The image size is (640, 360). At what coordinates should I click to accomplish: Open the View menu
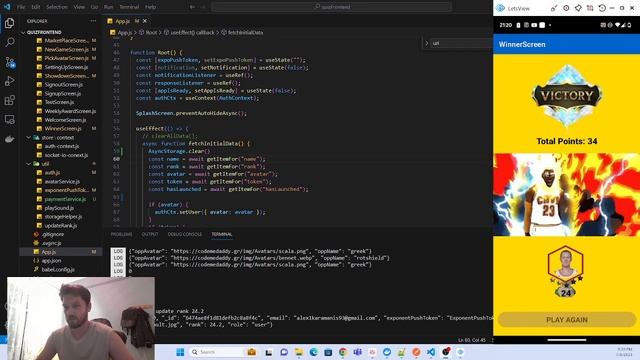[x=79, y=7]
